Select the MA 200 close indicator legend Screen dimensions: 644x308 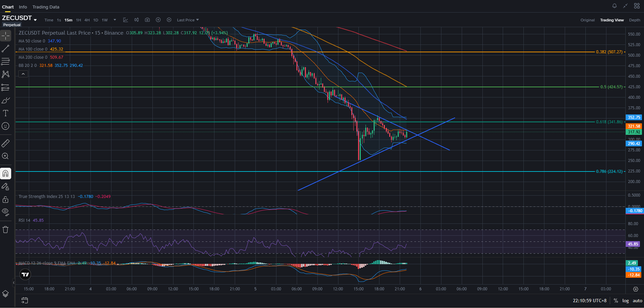tap(34, 57)
